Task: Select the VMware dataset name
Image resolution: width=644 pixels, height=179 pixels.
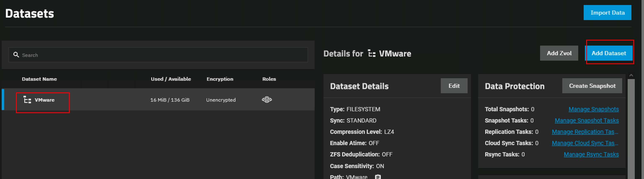Action: tap(44, 100)
